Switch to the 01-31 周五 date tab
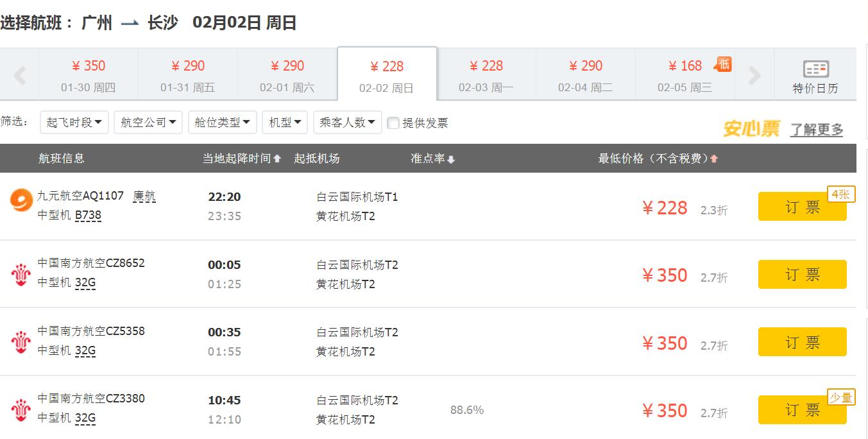The image size is (868, 439). point(187,73)
